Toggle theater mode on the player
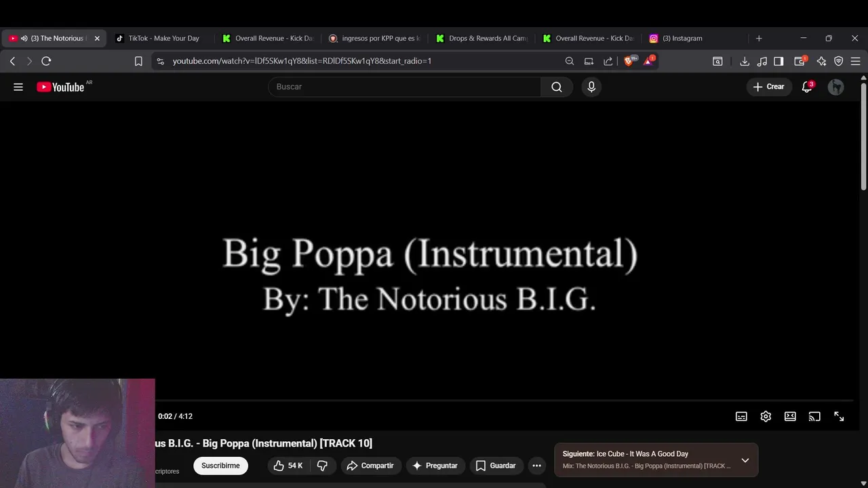 pos(790,416)
